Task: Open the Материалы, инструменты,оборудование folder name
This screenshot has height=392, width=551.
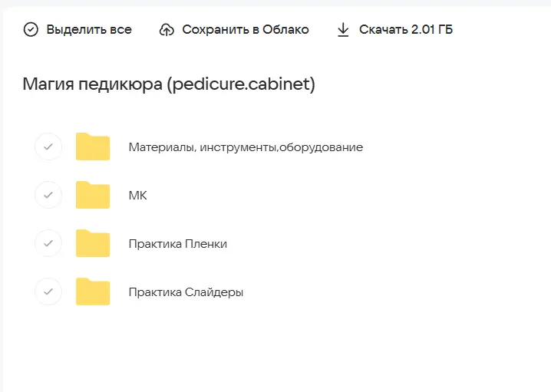Action: tap(246, 147)
